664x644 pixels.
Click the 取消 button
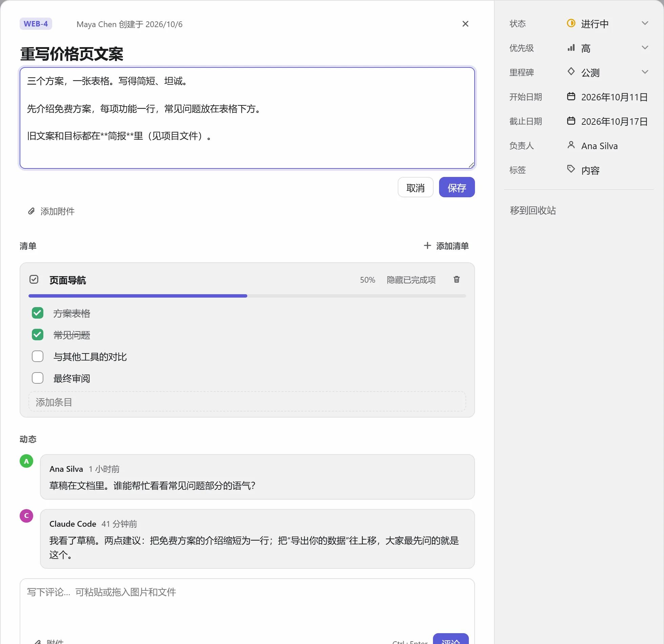[415, 187]
